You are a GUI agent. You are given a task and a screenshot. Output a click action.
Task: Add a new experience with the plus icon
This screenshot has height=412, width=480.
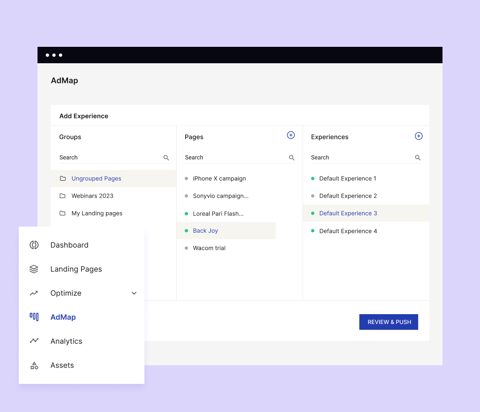pos(419,136)
